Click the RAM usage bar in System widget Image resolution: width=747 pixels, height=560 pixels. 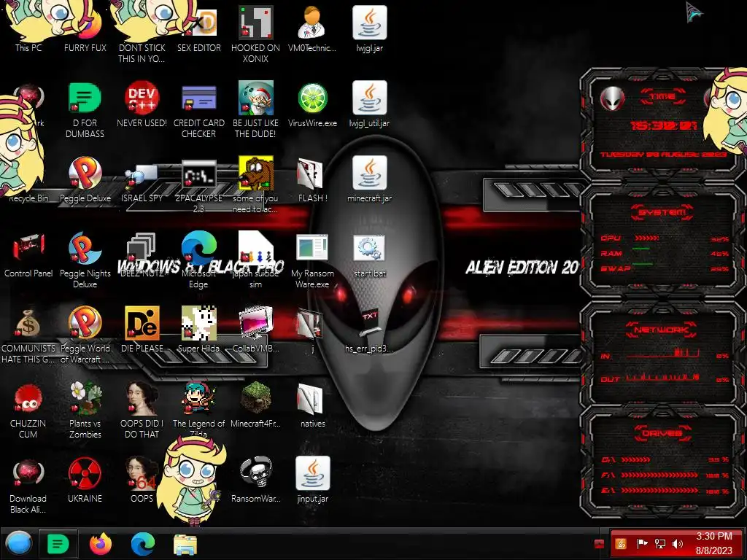coord(640,249)
